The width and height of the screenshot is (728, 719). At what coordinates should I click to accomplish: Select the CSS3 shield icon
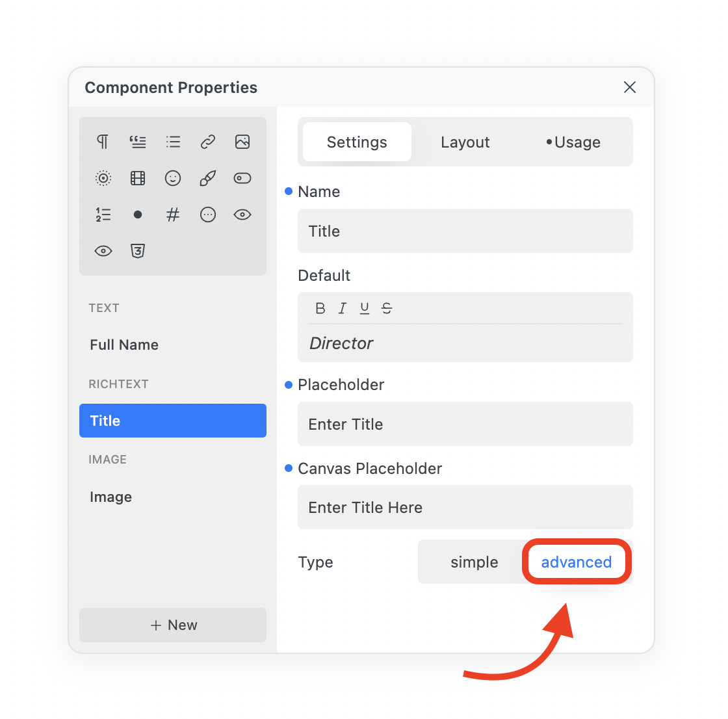pyautogui.click(x=138, y=251)
